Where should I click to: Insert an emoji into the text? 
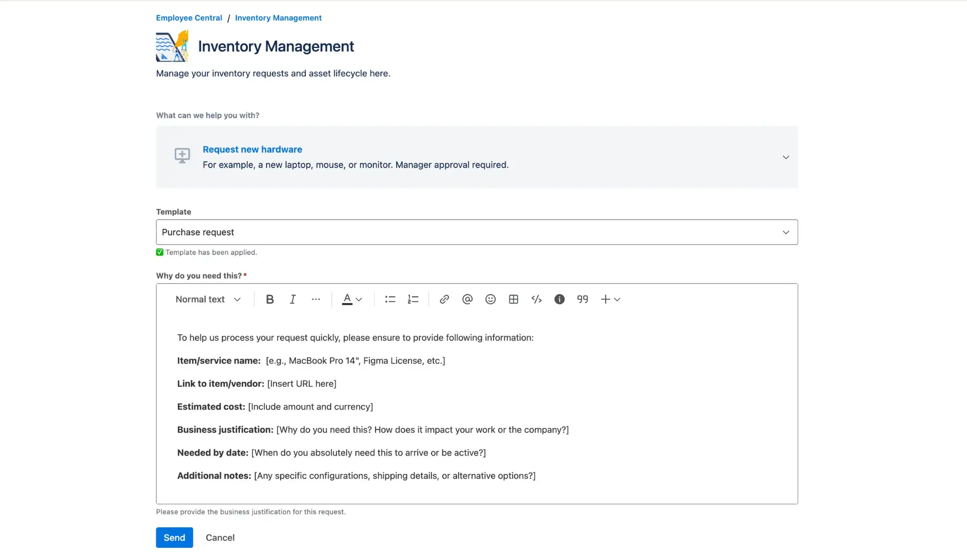[490, 299]
